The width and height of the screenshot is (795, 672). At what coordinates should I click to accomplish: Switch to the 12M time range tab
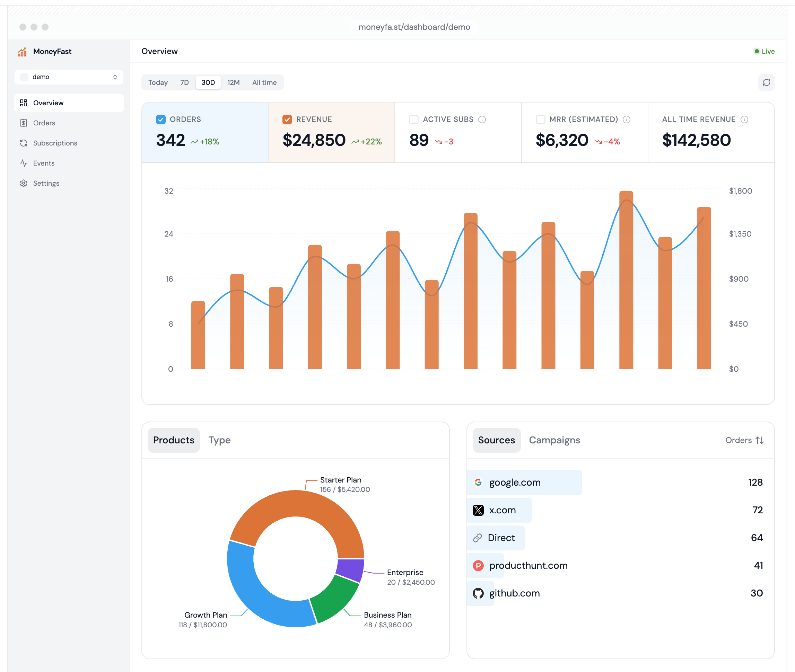233,82
